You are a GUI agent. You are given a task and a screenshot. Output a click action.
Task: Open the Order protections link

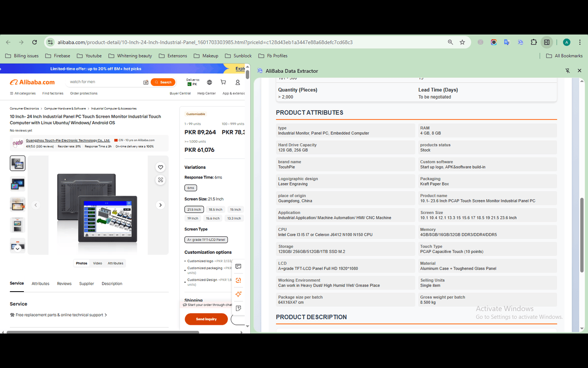coord(84,93)
